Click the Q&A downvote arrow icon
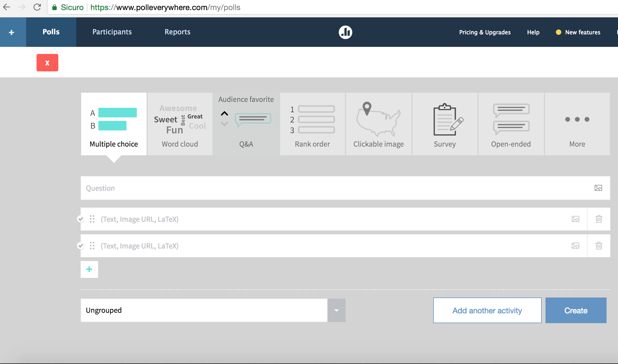This screenshot has height=364, width=618. pos(225,124)
